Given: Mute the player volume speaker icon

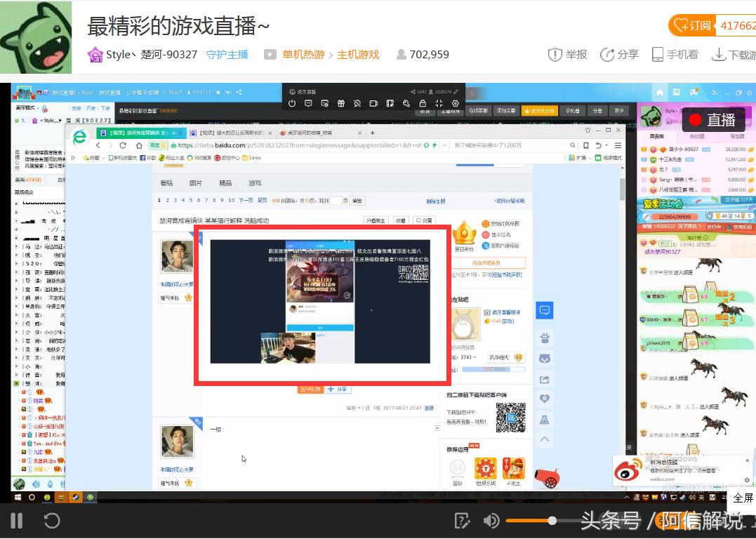Looking at the screenshot, I should [491, 521].
